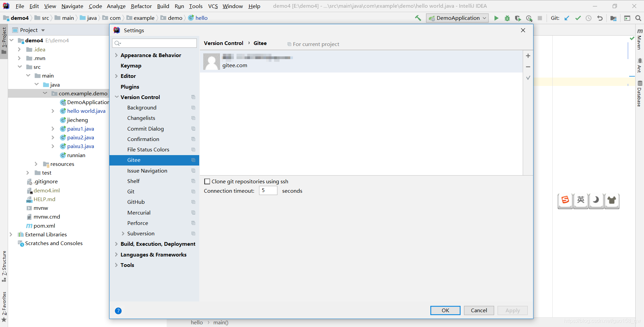Click the Git update project arrow icon

[567, 18]
